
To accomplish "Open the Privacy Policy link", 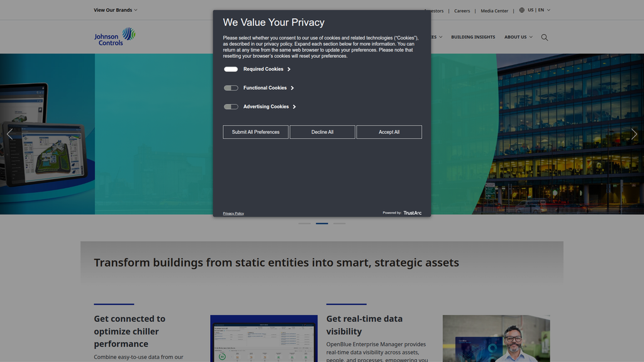I will pos(233,214).
